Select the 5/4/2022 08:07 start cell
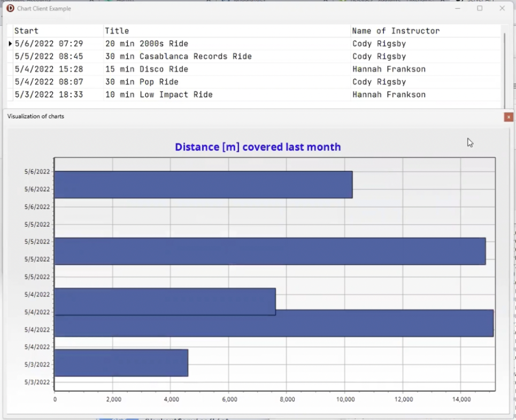This screenshot has height=420, width=516. click(49, 82)
